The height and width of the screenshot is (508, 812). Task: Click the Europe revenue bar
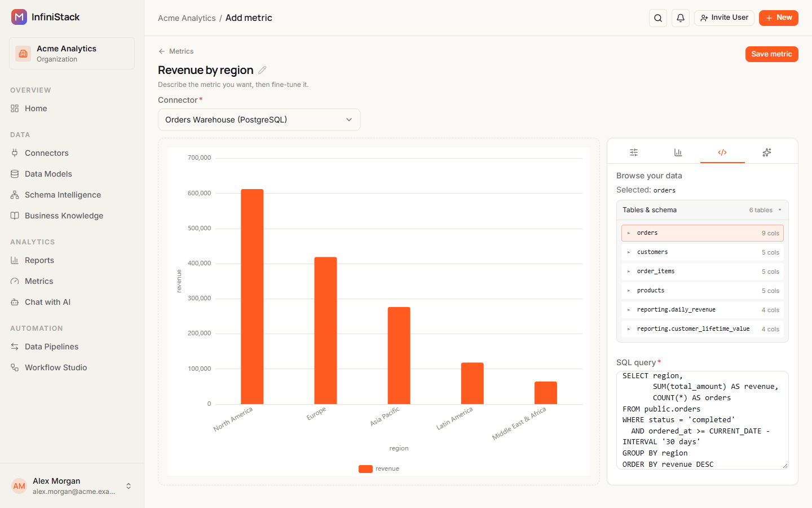(x=325, y=331)
